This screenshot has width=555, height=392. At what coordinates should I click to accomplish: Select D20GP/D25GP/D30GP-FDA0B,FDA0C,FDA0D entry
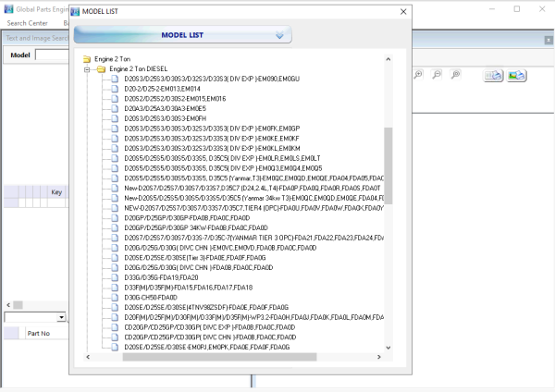(187, 217)
